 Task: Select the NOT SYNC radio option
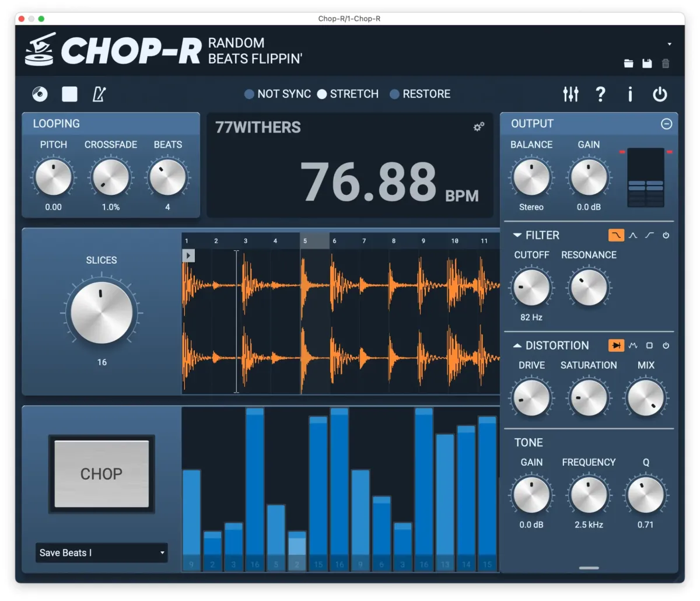coord(278,94)
